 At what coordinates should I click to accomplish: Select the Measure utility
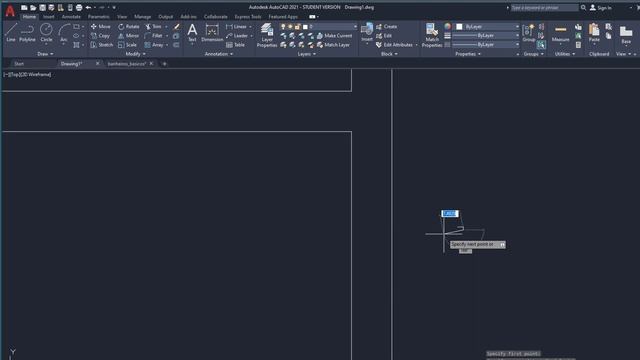(x=560, y=33)
